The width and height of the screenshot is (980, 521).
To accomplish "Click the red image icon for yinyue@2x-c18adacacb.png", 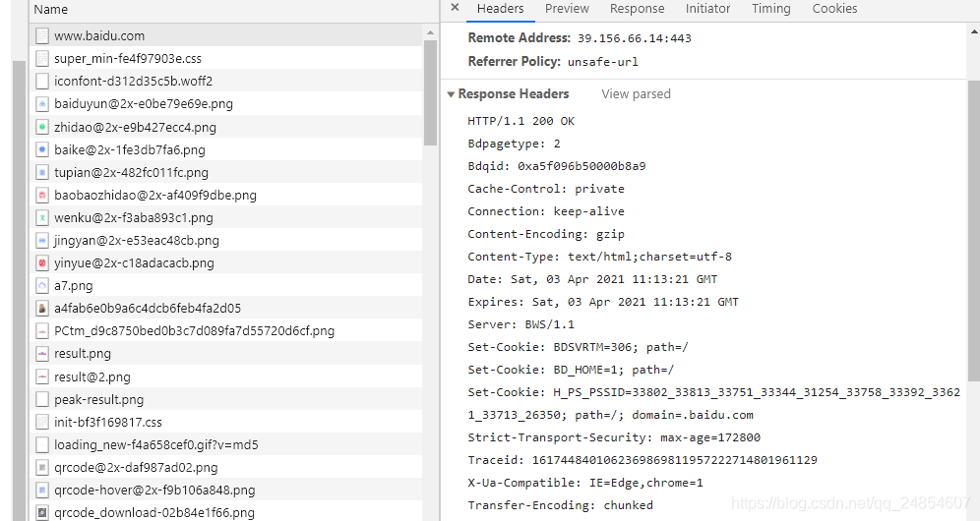I will 42,263.
